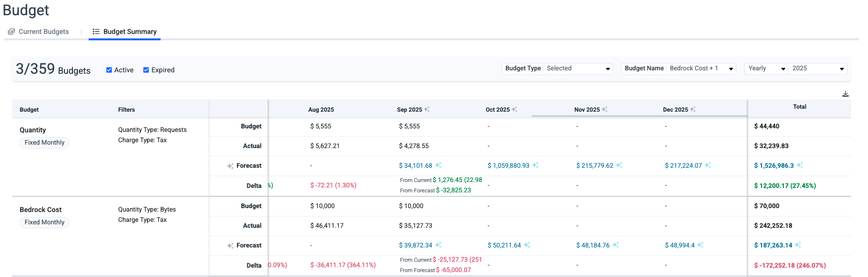
Task: Click Bedrock total budget $ 70,000
Action: tap(767, 206)
